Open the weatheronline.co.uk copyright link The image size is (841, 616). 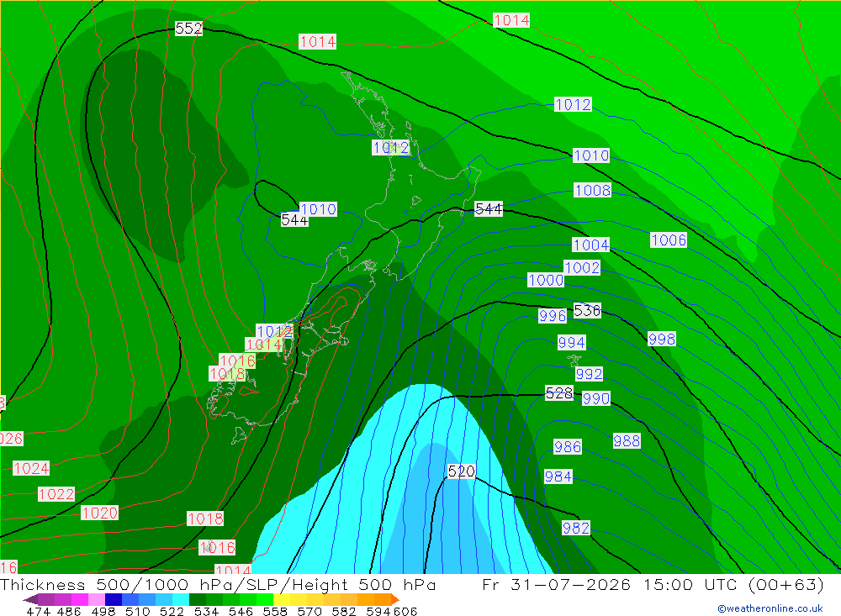pos(770,608)
